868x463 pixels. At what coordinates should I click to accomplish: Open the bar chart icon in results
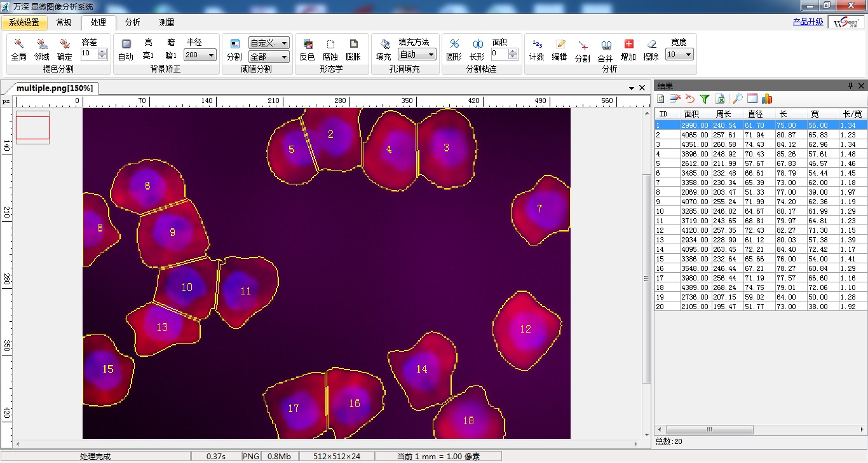pos(767,99)
